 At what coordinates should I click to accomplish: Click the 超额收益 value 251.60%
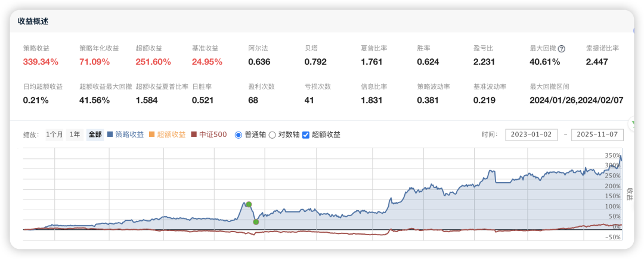click(x=153, y=63)
